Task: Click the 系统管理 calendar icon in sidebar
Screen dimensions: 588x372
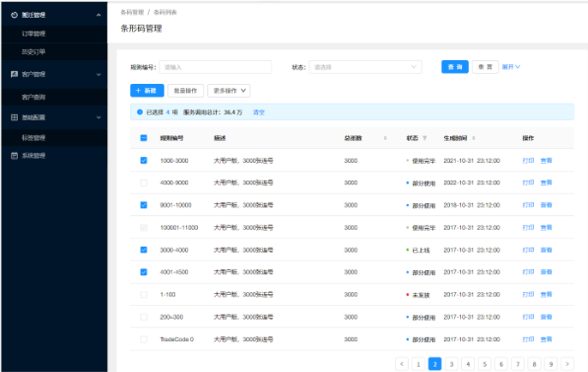Action: [14, 156]
